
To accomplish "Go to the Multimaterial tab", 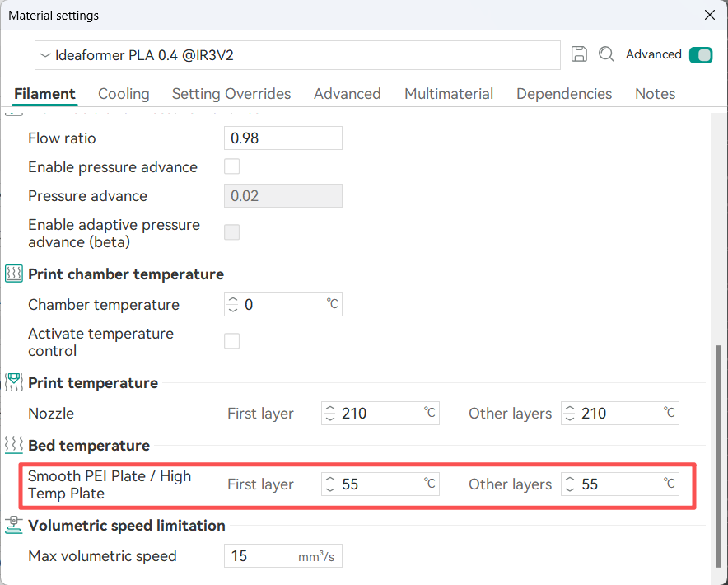I will point(449,94).
